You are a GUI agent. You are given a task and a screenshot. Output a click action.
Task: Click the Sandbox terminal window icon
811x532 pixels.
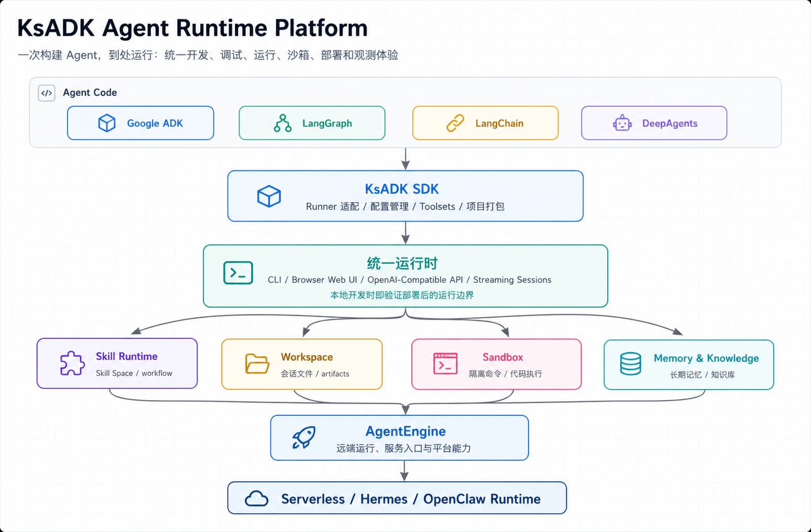pos(445,363)
